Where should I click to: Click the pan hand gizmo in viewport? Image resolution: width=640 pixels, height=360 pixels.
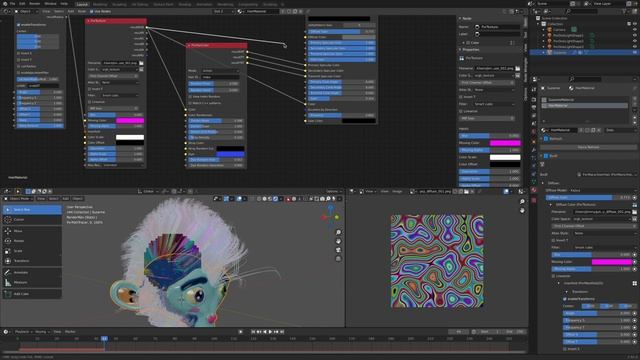338,241
